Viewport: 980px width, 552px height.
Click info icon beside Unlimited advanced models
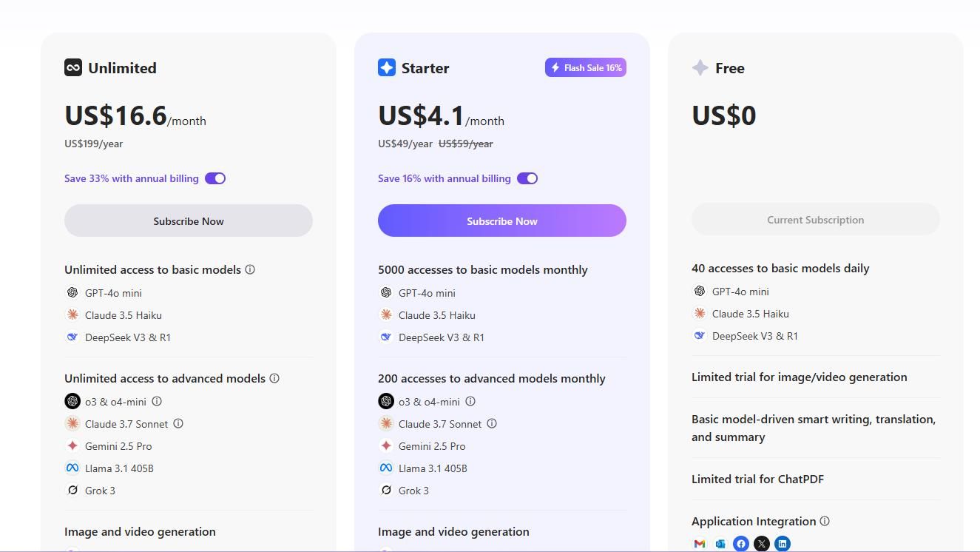click(274, 378)
